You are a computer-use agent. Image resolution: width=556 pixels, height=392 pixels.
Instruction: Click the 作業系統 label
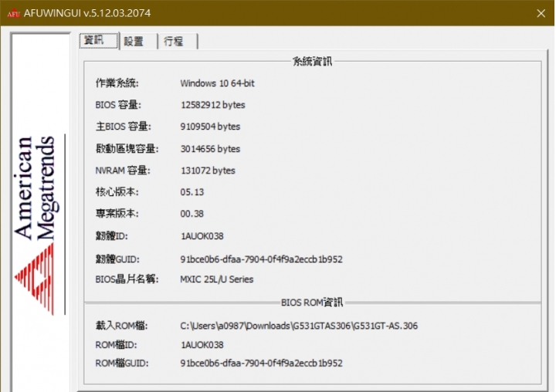coord(117,83)
